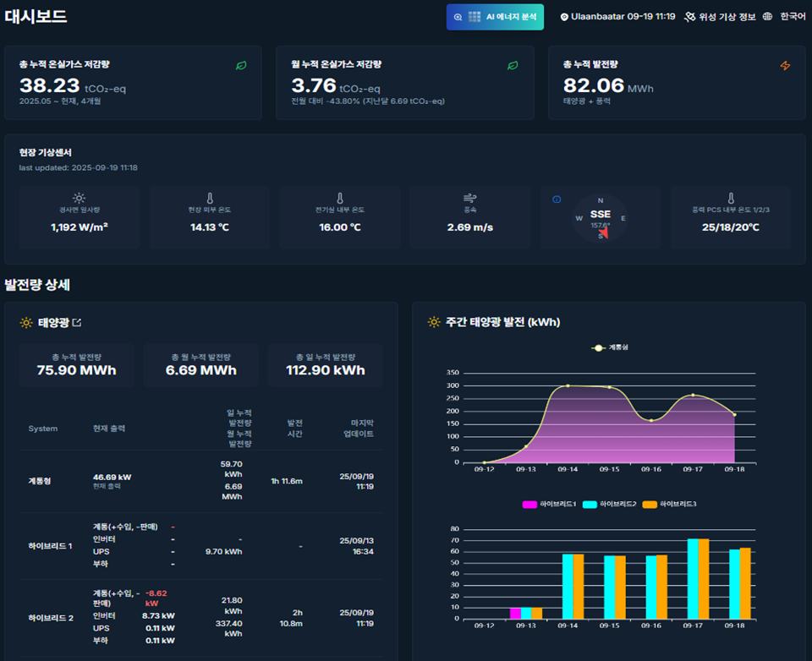
Task: Click the wind direction info icon
Action: pos(557,199)
